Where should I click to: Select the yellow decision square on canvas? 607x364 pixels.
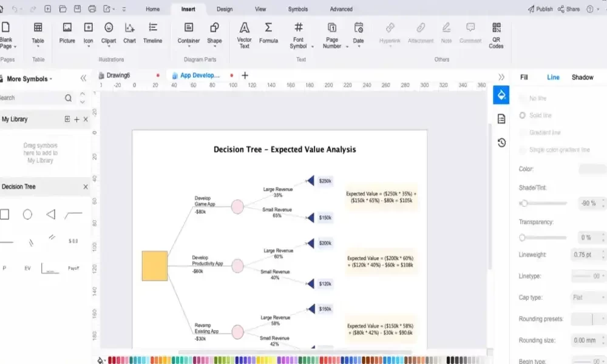[x=155, y=266]
